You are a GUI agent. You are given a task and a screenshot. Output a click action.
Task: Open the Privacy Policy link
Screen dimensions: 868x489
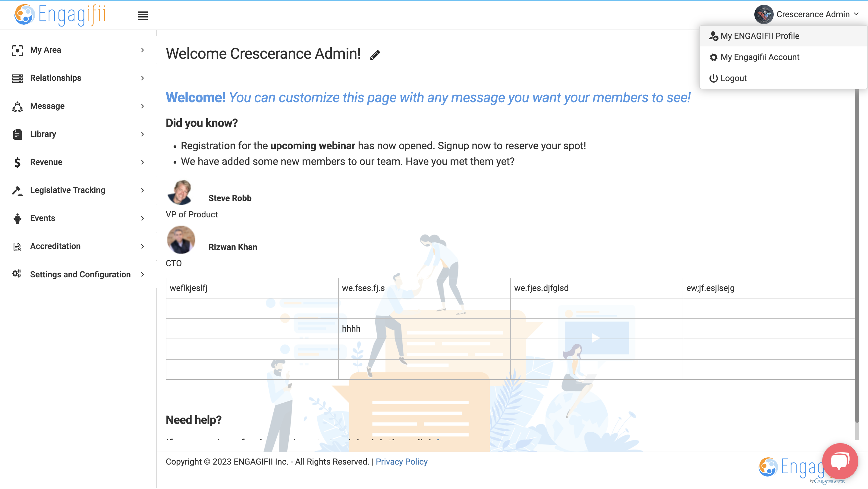click(402, 462)
